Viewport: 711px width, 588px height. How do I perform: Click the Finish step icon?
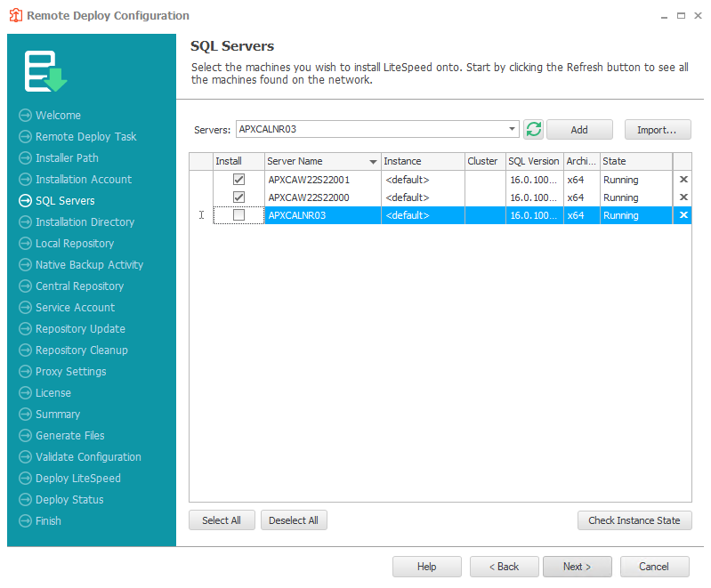click(x=26, y=520)
